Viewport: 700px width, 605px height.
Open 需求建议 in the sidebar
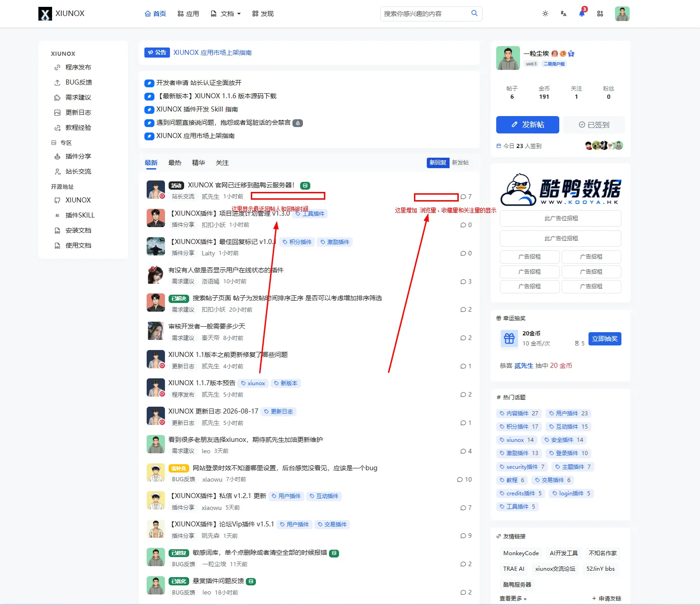coord(78,97)
